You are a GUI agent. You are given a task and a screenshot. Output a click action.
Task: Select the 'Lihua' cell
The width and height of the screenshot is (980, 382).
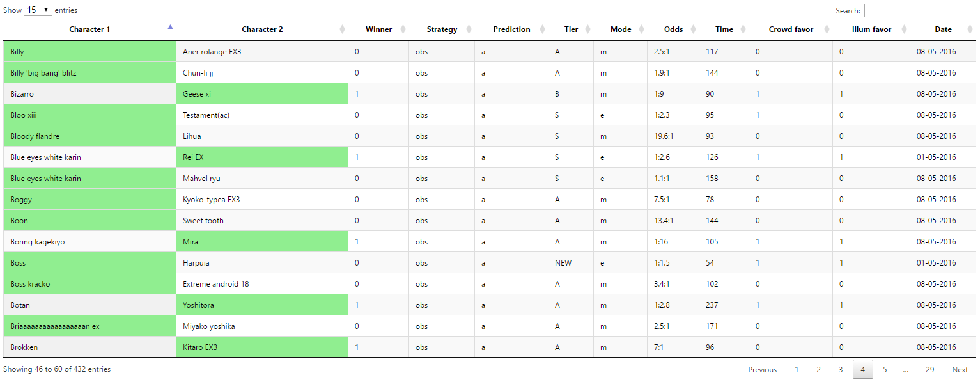262,136
